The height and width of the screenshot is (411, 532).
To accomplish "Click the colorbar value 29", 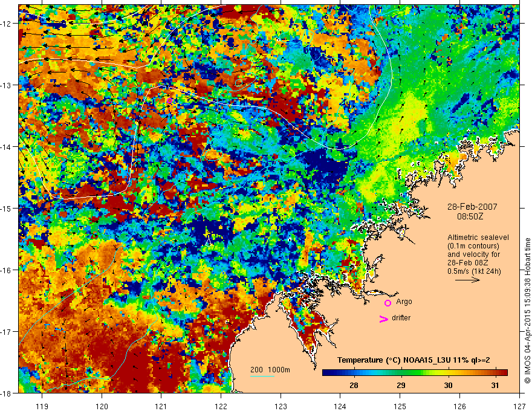I will tap(401, 385).
